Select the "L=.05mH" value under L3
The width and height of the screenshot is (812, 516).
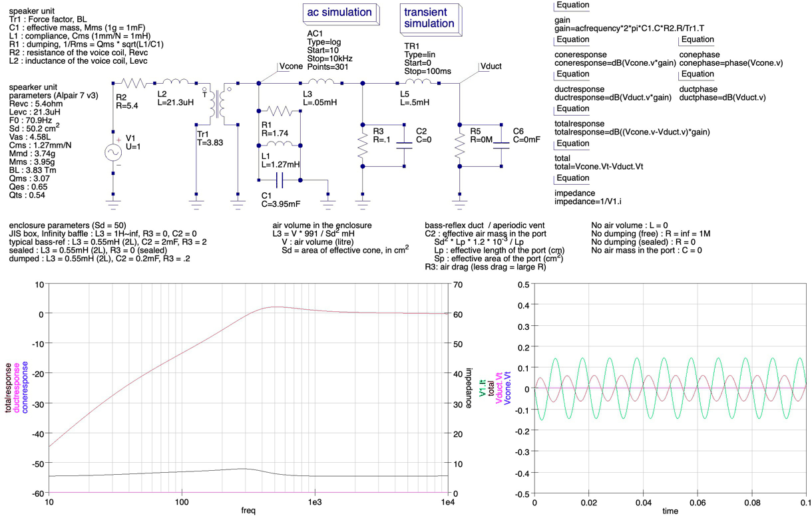pyautogui.click(x=321, y=103)
